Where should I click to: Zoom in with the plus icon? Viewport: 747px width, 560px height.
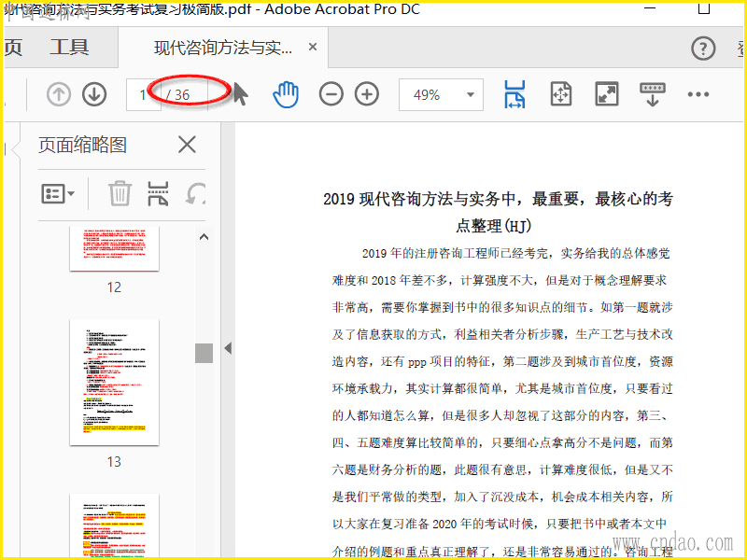pyautogui.click(x=367, y=94)
